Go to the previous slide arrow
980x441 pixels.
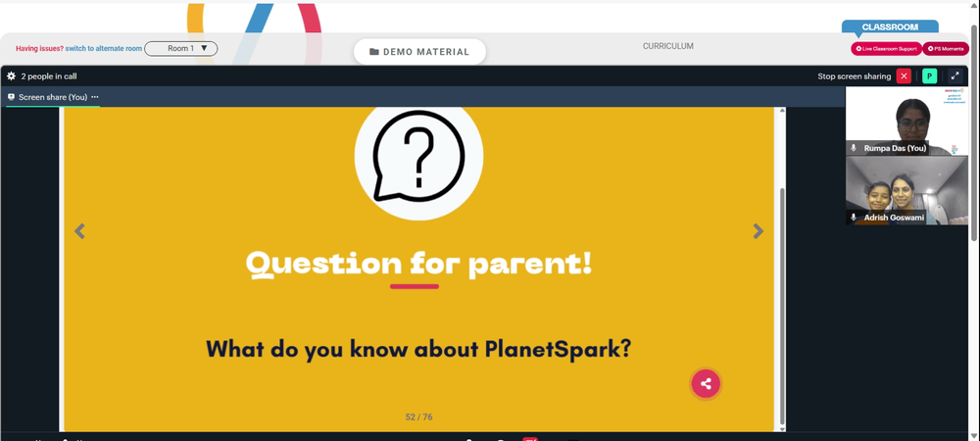[79, 231]
